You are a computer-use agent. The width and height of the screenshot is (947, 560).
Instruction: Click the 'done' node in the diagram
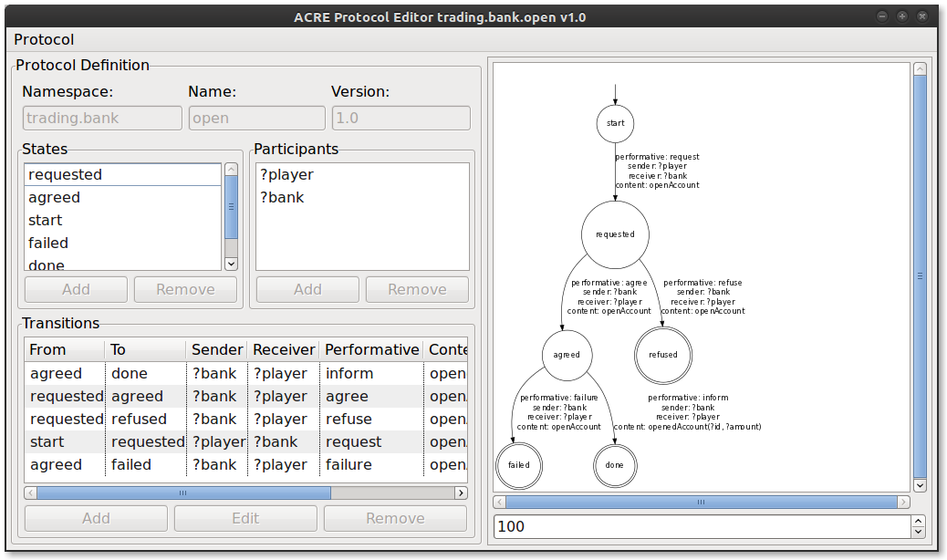coord(615,465)
